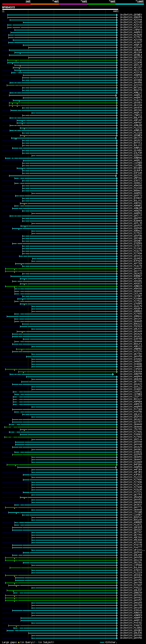
Task: Open hit UniRef100_P27517
Action: [x=131, y=37]
